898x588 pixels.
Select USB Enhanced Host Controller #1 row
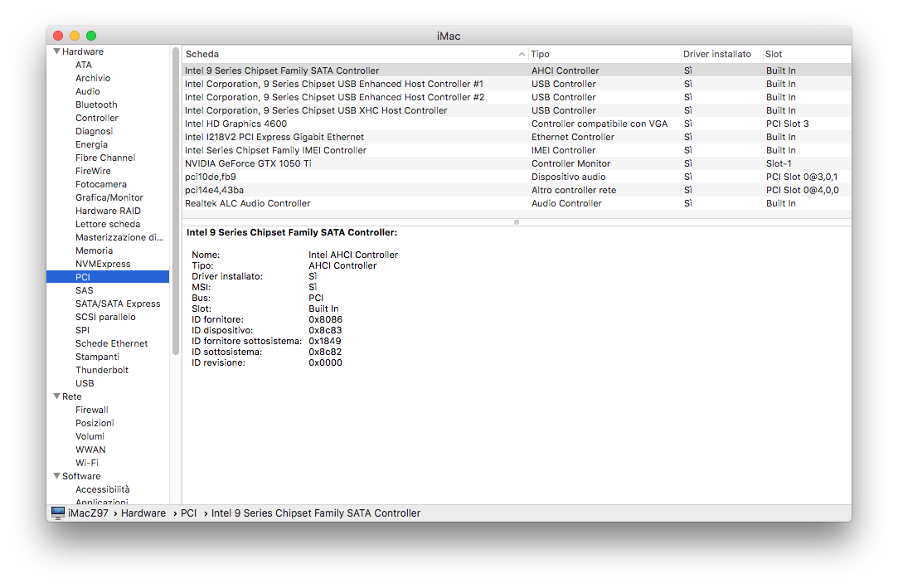[516, 84]
